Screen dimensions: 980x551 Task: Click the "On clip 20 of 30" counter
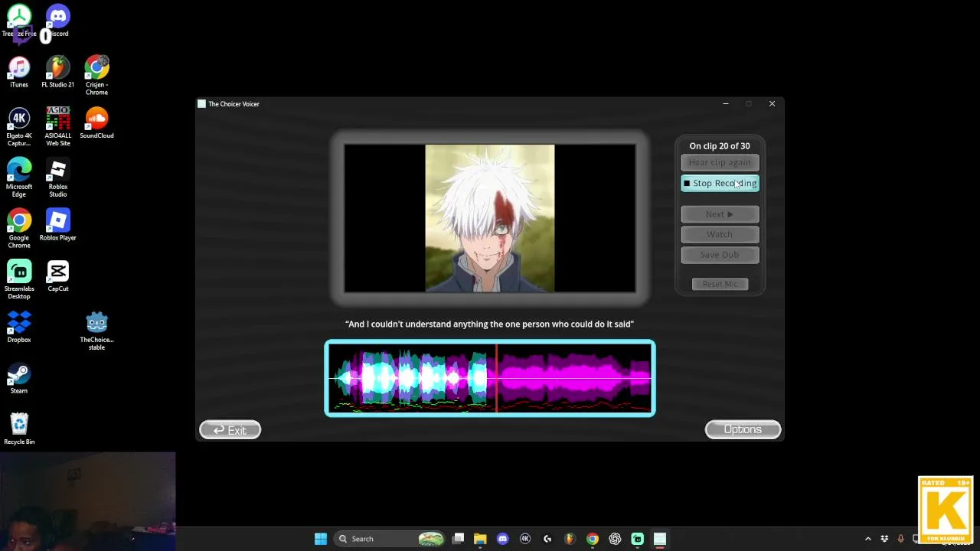(x=720, y=146)
